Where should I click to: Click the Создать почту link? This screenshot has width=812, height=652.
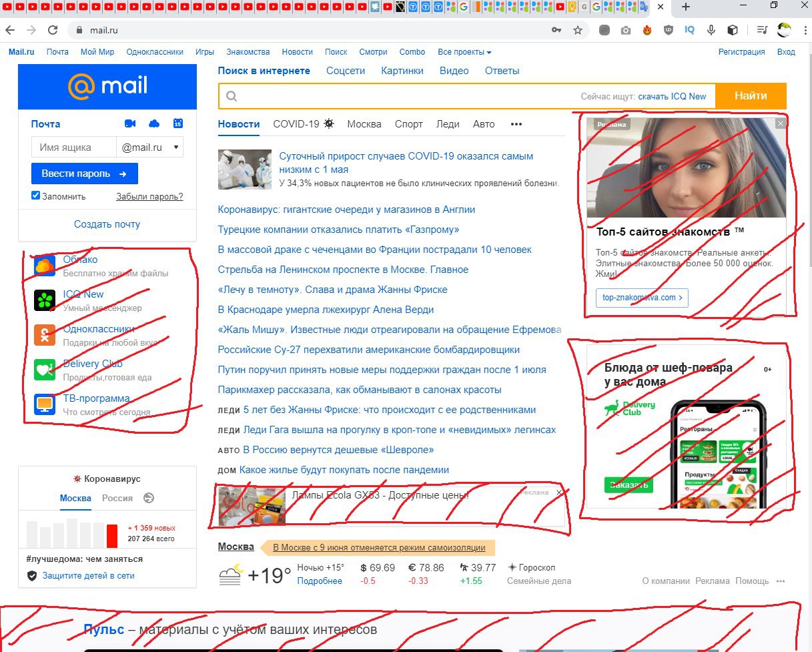point(107,224)
